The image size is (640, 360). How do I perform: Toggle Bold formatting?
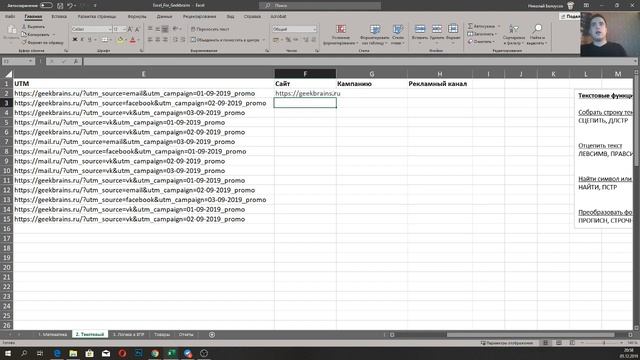coord(75,40)
